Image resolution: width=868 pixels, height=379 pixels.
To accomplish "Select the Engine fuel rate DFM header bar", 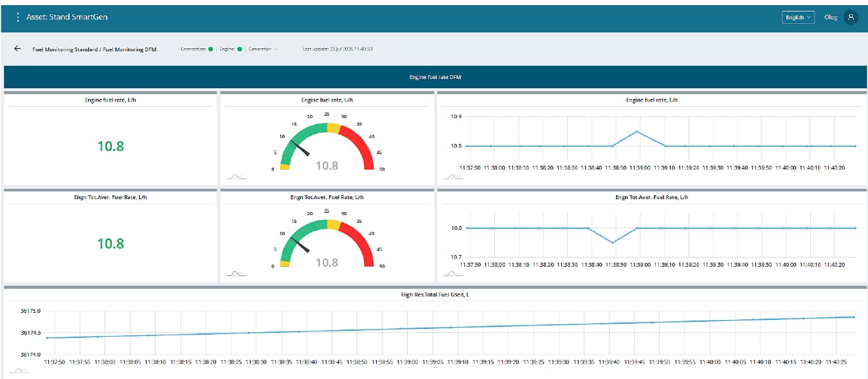I will coord(435,77).
